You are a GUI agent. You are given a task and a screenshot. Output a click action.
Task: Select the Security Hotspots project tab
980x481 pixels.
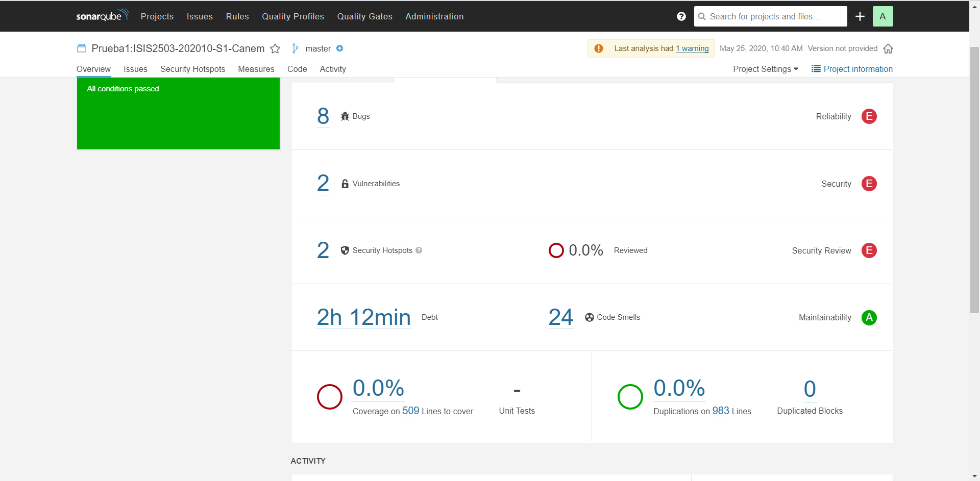[x=192, y=69]
